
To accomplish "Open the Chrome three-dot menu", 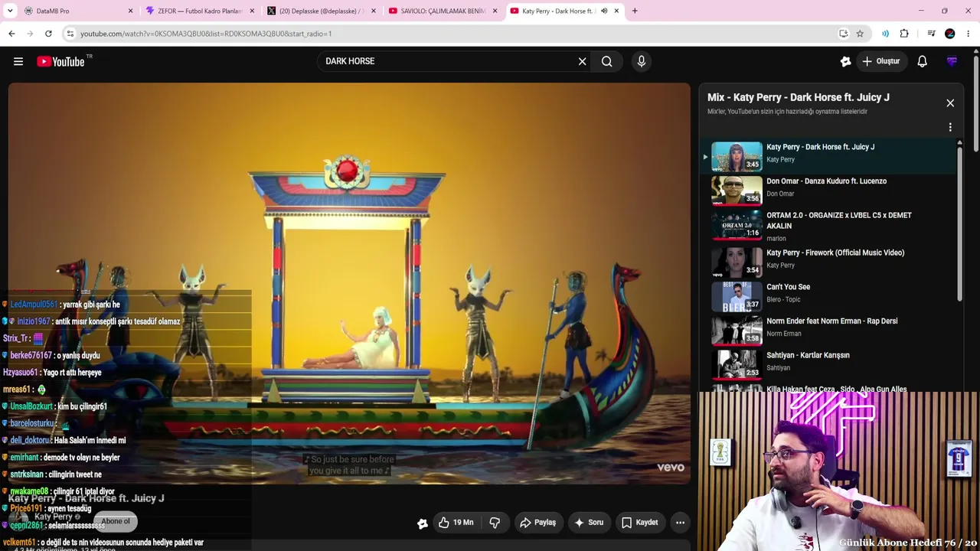I will [x=969, y=34].
